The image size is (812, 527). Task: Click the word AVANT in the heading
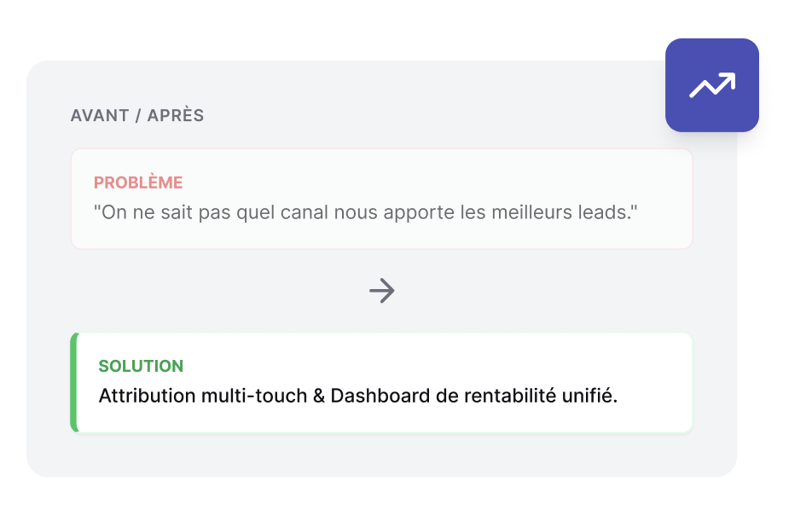[98, 115]
